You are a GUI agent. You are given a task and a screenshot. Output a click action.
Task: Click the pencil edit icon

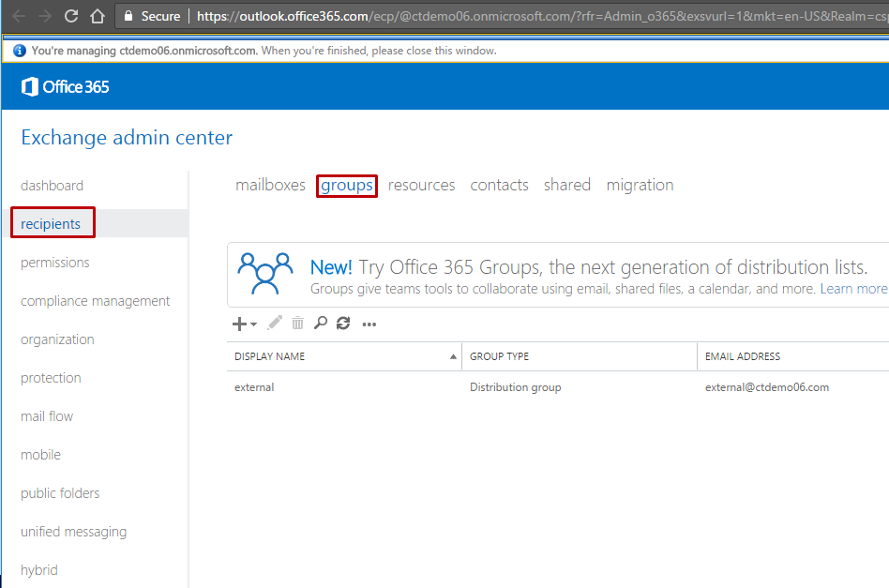(275, 324)
